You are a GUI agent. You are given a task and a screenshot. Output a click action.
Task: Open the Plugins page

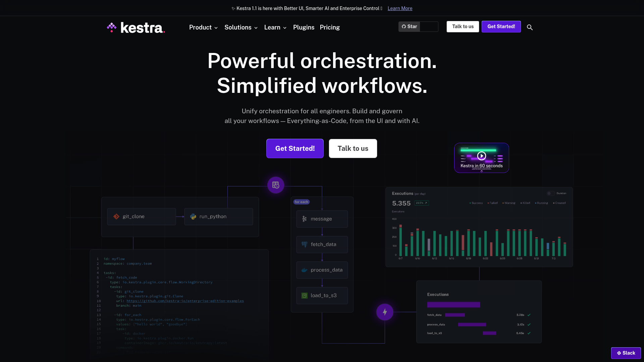coord(304,27)
